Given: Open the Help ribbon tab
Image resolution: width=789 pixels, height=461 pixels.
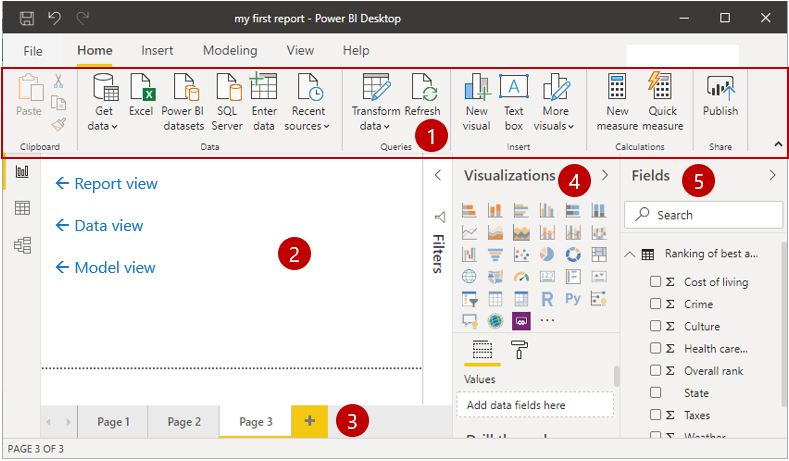Looking at the screenshot, I should 356,50.
